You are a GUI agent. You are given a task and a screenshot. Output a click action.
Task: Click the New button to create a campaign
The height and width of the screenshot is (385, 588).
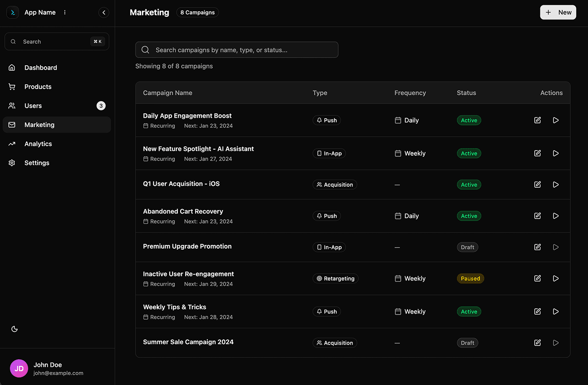pyautogui.click(x=558, y=12)
